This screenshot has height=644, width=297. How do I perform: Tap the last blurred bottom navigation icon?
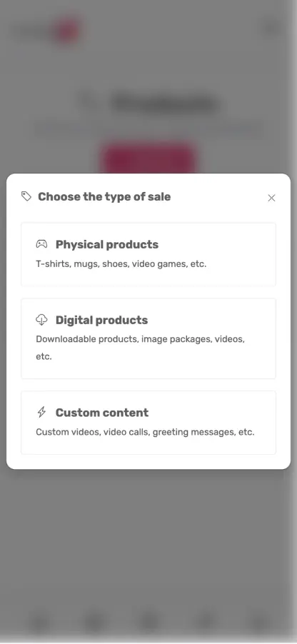[x=258, y=623]
